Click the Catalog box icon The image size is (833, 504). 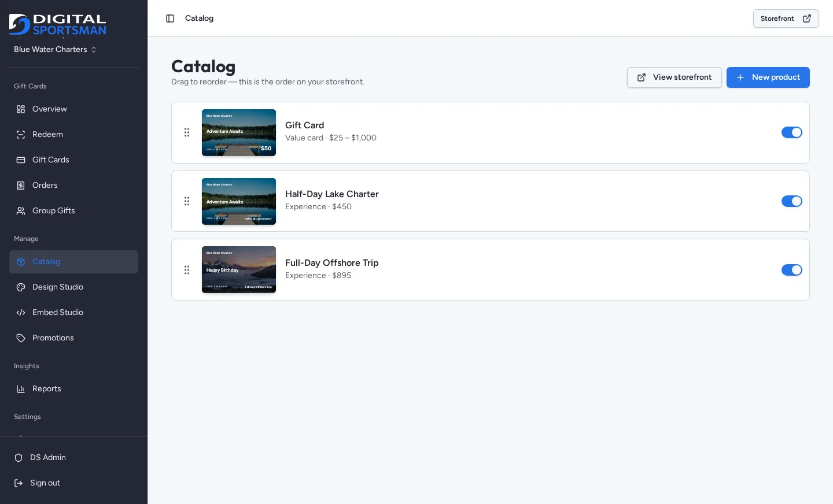[21, 262]
